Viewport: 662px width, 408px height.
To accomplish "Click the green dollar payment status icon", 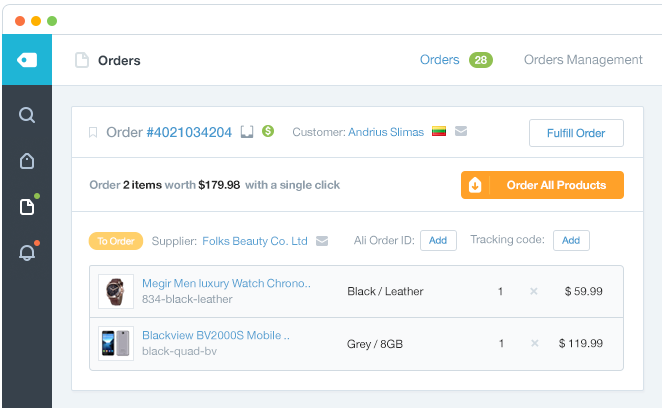I will click(x=268, y=131).
